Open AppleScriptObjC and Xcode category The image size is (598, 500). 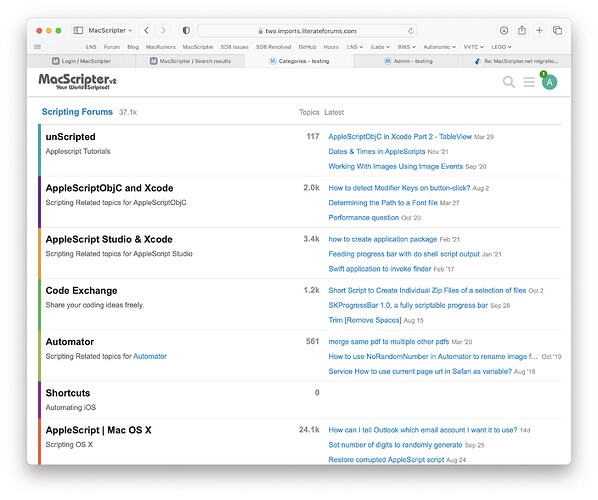click(x=109, y=188)
